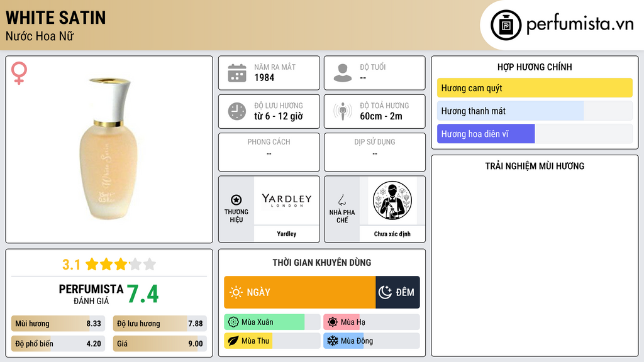This screenshot has height=362, width=644.
Task: Click the WHITE SATIN title
Action: coord(56,18)
